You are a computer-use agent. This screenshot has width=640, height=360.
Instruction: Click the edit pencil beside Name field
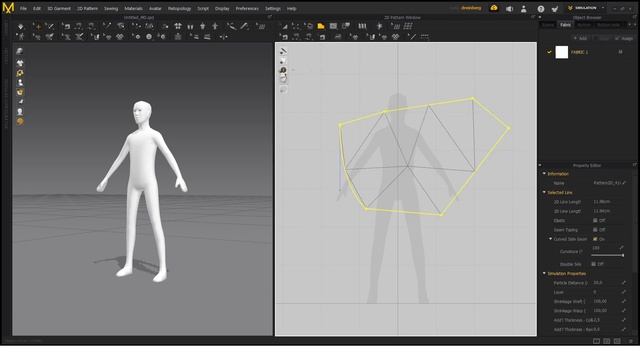pos(624,183)
